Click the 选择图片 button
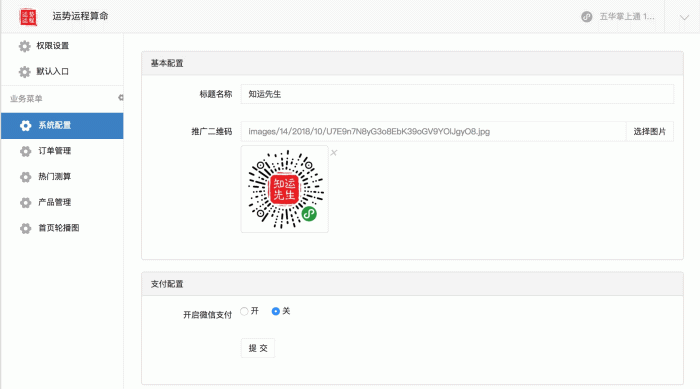 [650, 131]
